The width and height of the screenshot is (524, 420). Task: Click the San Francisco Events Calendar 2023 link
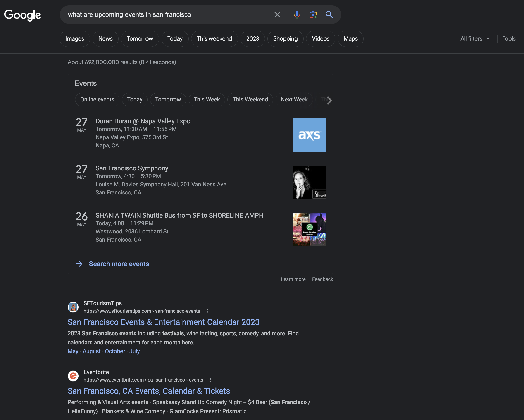coord(164,322)
